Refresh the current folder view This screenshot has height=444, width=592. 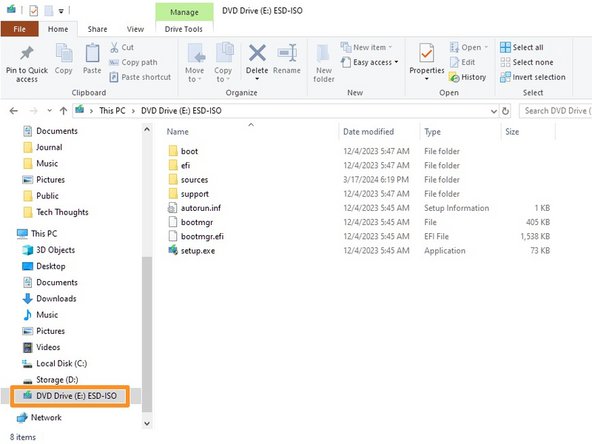point(505,111)
